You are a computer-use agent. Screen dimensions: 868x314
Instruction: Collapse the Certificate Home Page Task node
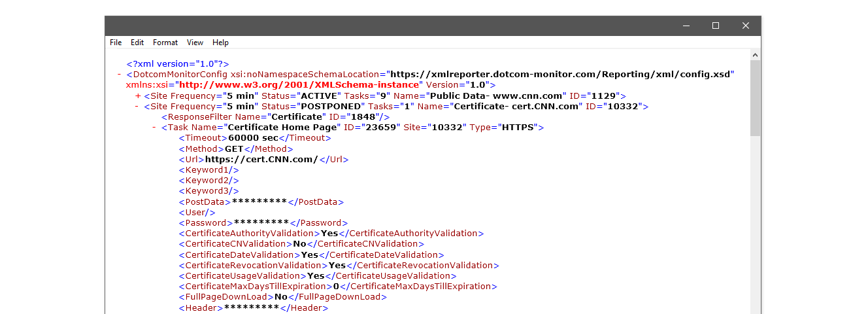(154, 128)
